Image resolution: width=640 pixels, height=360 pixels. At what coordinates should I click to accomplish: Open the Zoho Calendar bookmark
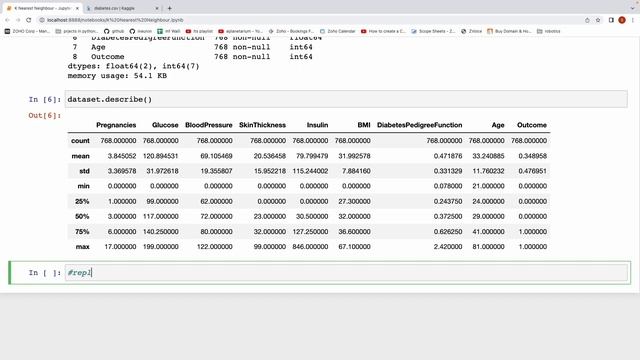338,31
